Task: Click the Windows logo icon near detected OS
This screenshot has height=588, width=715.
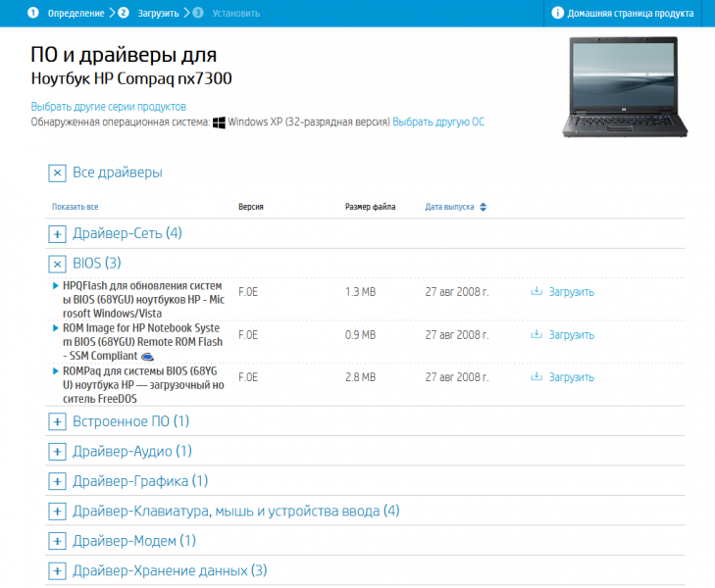Action: (220, 122)
